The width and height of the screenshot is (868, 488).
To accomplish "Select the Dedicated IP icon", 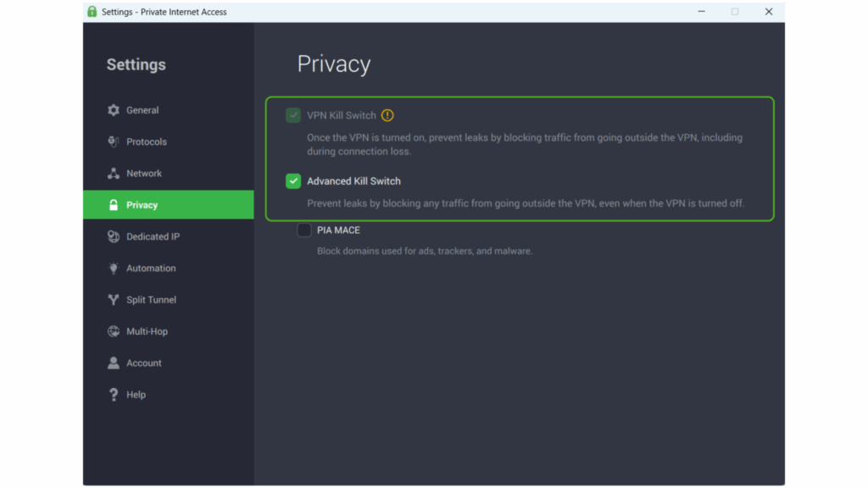I will (x=114, y=236).
